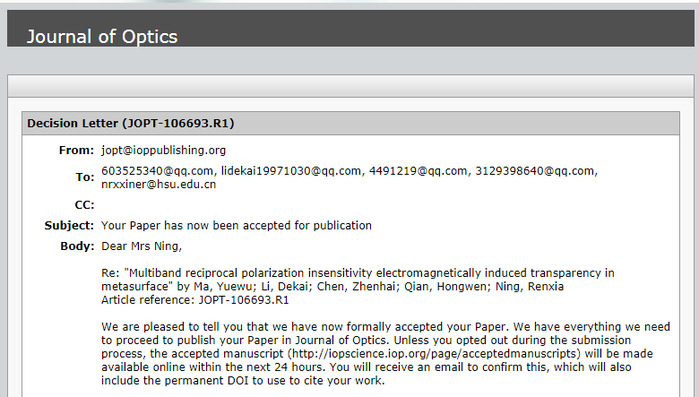699x397 pixels.
Task: Click recipient 603525340@qq.com
Action: (x=157, y=171)
